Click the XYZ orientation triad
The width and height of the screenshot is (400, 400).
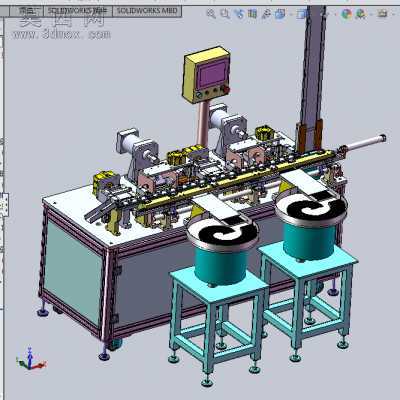[30, 359]
